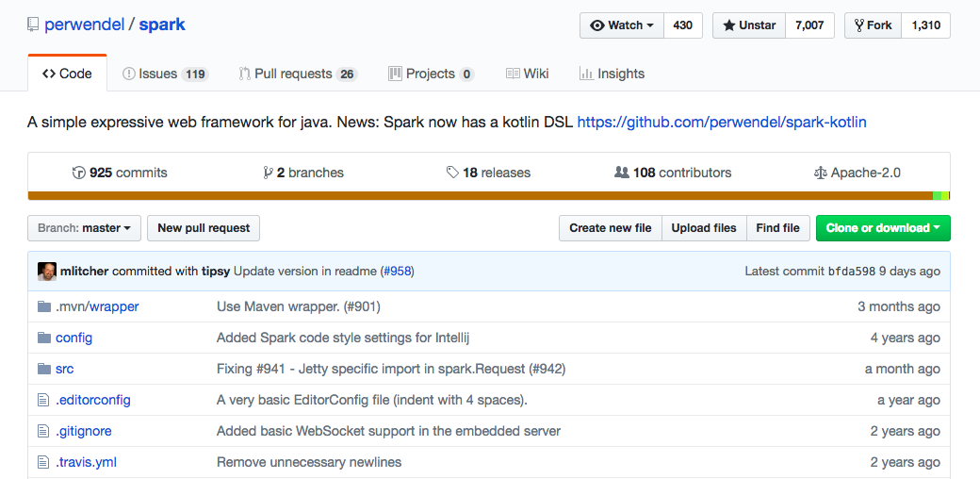Click the Create new file button

pyautogui.click(x=610, y=228)
